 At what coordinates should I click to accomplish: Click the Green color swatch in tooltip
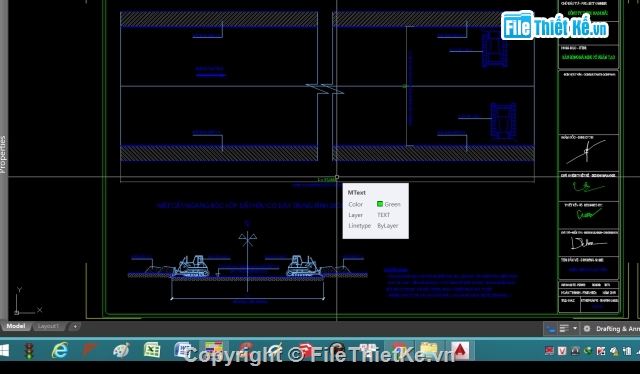click(380, 204)
